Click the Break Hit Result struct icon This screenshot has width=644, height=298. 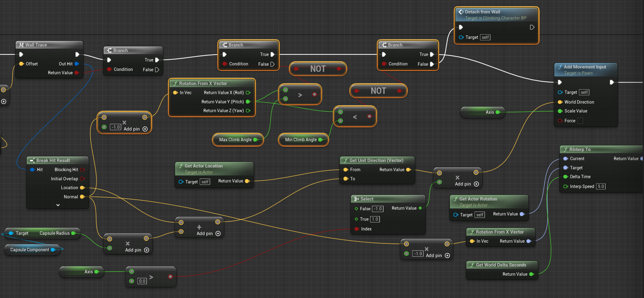click(x=32, y=160)
